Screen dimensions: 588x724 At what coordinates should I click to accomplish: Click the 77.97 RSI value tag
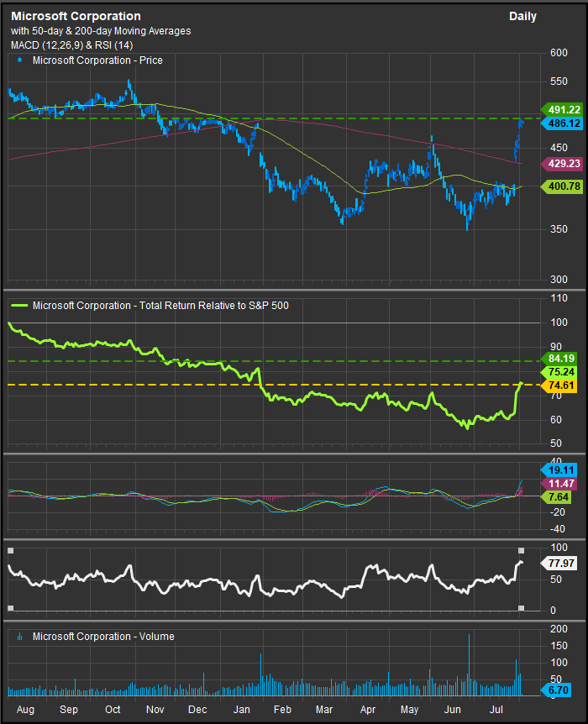[559, 564]
